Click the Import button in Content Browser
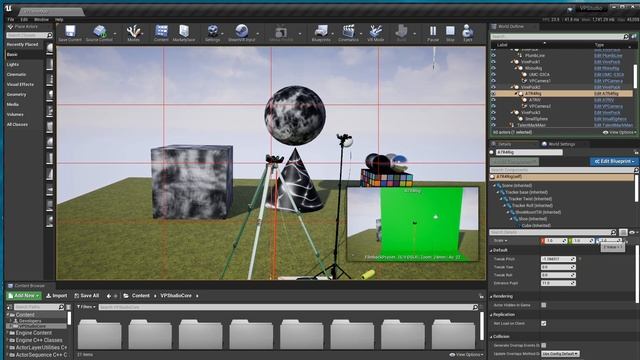 pyautogui.click(x=56, y=296)
